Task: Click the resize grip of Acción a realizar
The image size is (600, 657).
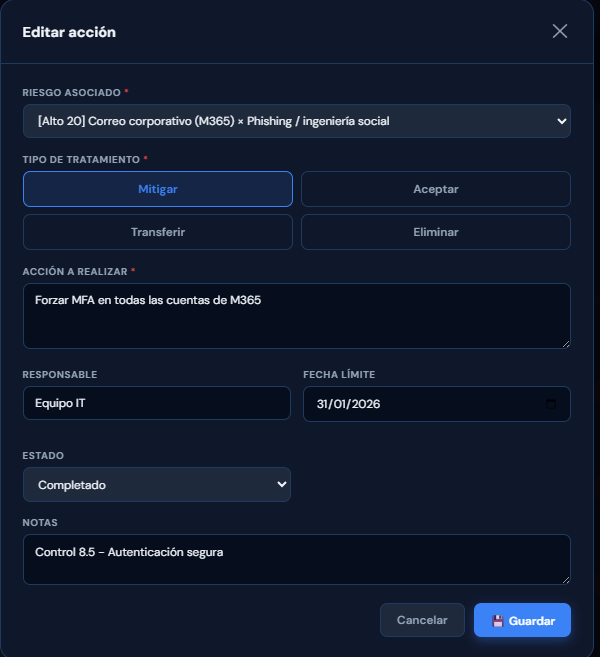Action: coord(566,344)
